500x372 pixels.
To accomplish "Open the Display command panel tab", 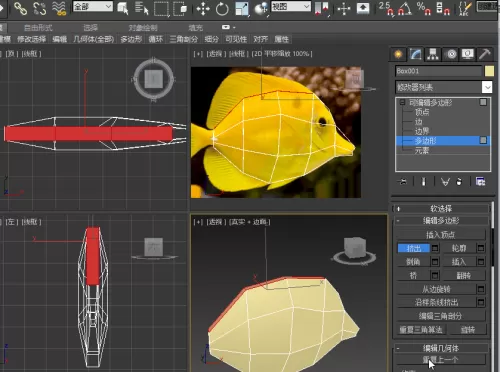I will pyautogui.click(x=468, y=54).
